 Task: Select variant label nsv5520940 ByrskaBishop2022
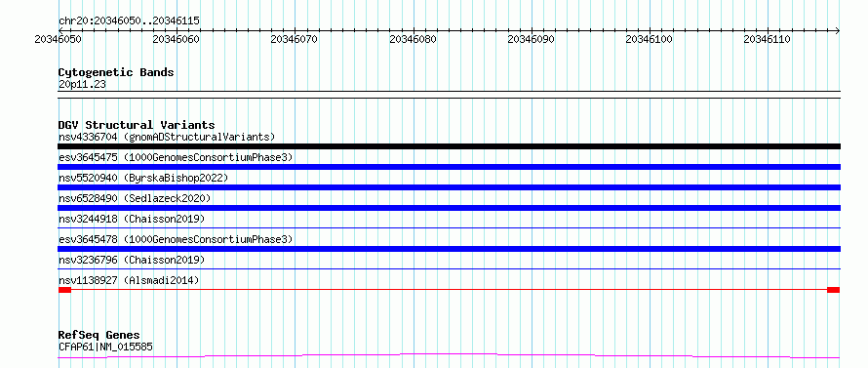click(x=142, y=178)
